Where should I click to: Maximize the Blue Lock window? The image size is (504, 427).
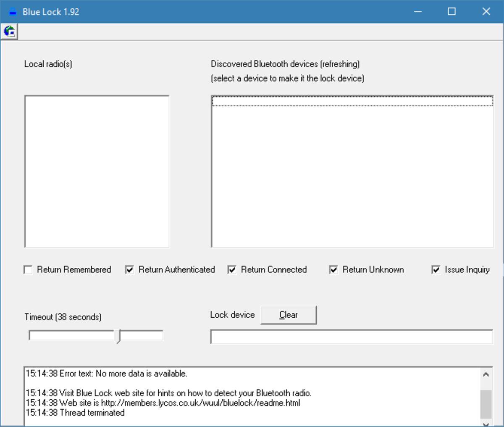coord(452,11)
